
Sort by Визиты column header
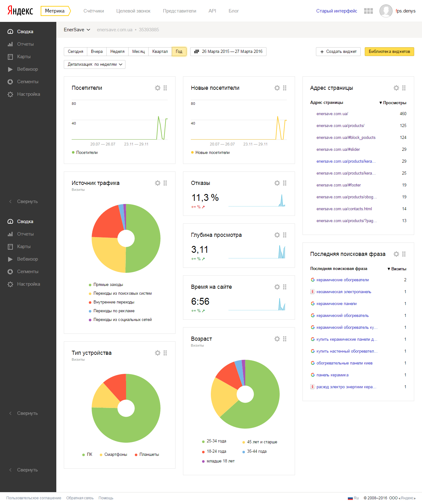[x=397, y=269]
